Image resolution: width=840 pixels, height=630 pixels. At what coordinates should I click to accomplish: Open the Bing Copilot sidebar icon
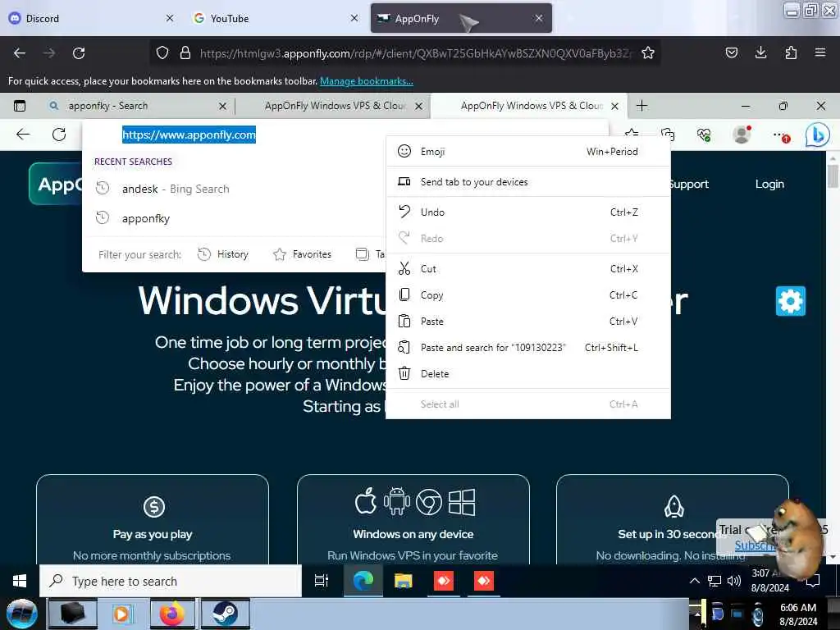(818, 135)
